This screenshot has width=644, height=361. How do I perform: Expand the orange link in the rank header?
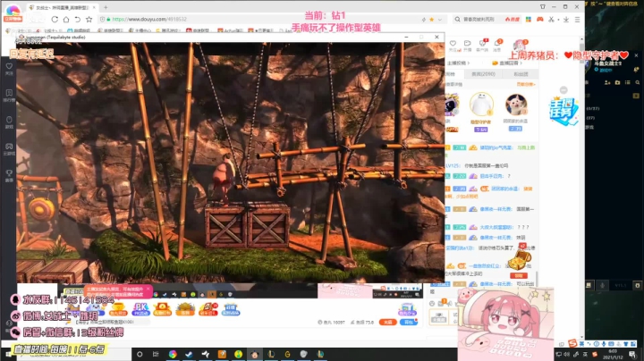pyautogui.click(x=526, y=84)
